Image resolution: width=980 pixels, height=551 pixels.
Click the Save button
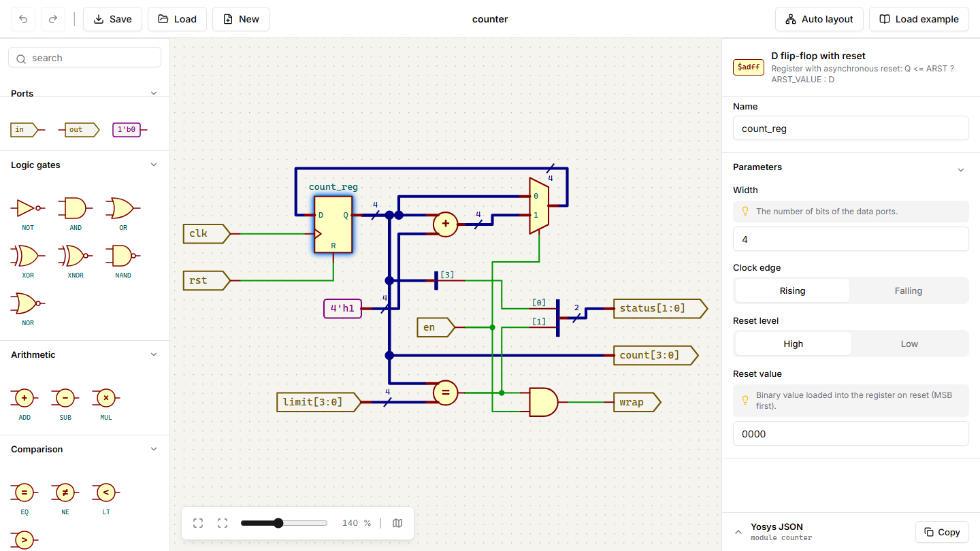coord(112,19)
